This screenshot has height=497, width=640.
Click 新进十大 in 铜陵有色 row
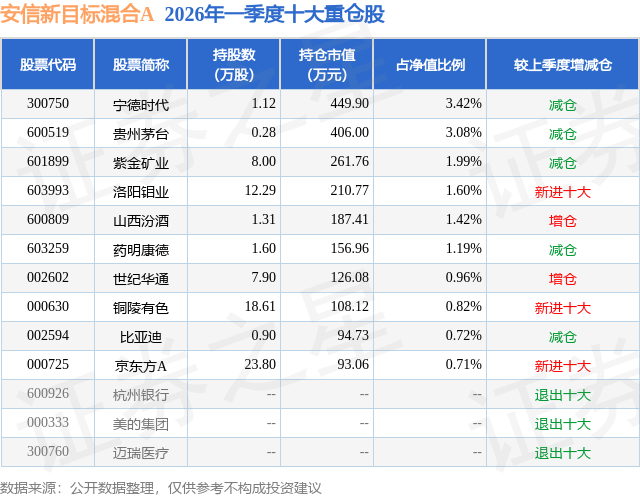(563, 308)
